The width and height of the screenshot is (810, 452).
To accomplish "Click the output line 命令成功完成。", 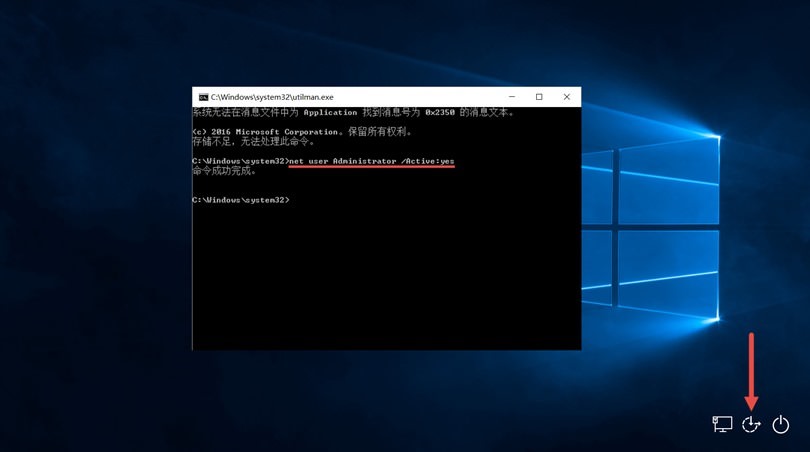I will point(224,171).
